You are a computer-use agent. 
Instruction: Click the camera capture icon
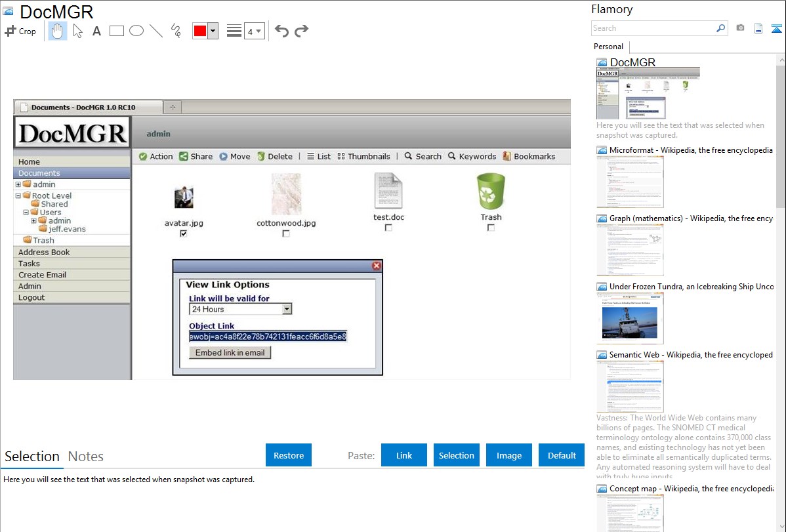coord(740,28)
